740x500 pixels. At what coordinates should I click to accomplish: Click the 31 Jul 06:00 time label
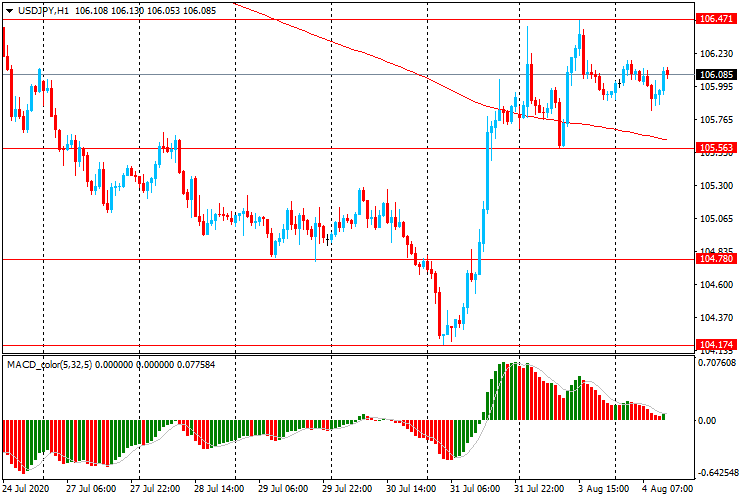point(475,488)
